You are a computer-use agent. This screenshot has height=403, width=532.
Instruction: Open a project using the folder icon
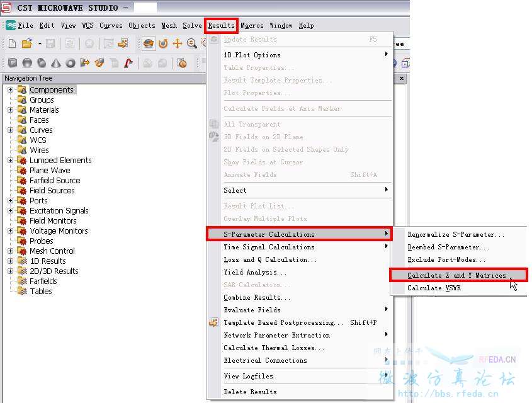26,43
